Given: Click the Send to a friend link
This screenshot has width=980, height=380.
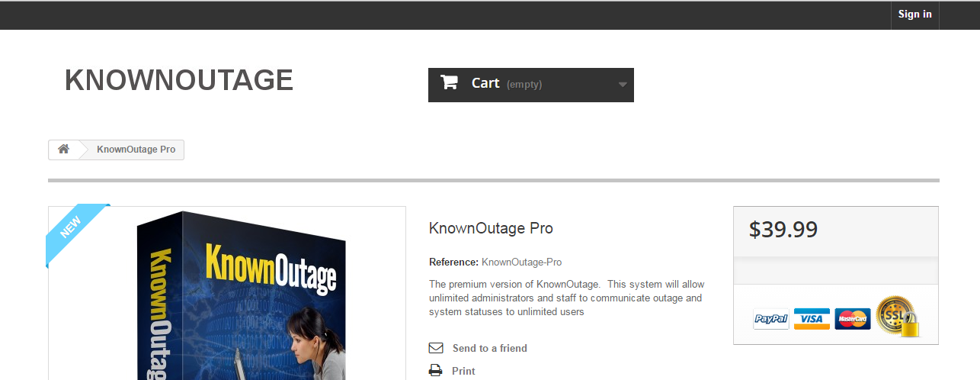Looking at the screenshot, I should coord(490,348).
